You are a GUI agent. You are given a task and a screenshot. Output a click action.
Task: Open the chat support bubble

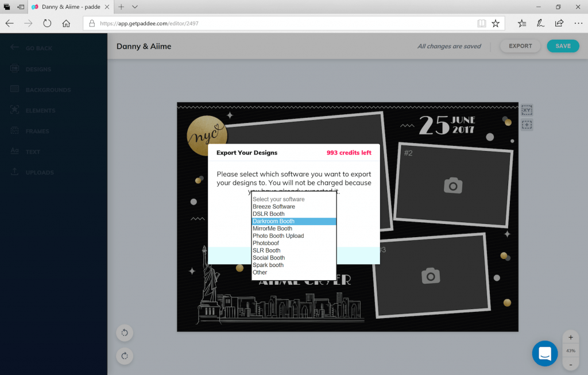pos(545,353)
